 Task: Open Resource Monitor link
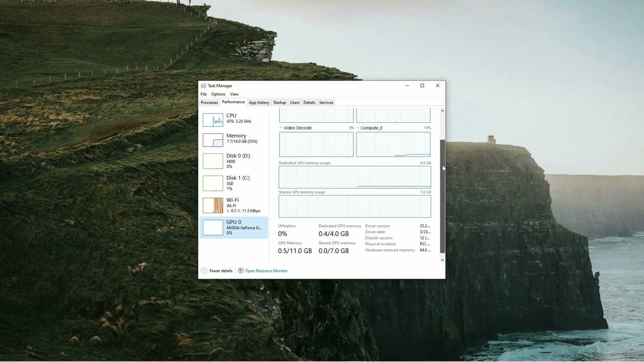point(266,271)
